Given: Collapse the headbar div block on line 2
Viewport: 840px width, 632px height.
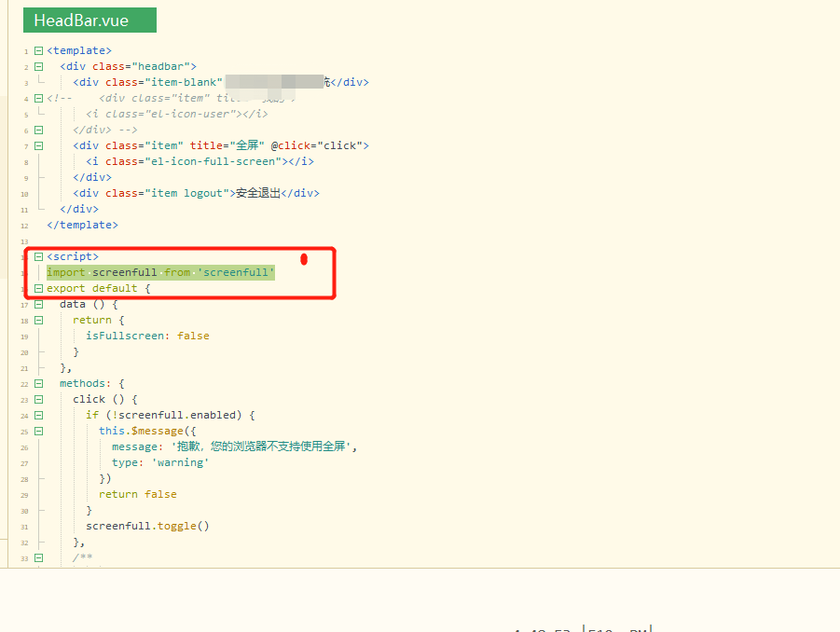Looking at the screenshot, I should 37,66.
